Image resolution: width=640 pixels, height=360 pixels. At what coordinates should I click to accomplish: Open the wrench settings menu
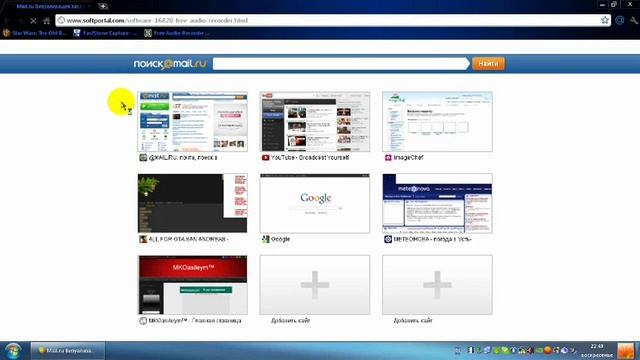pos(633,20)
